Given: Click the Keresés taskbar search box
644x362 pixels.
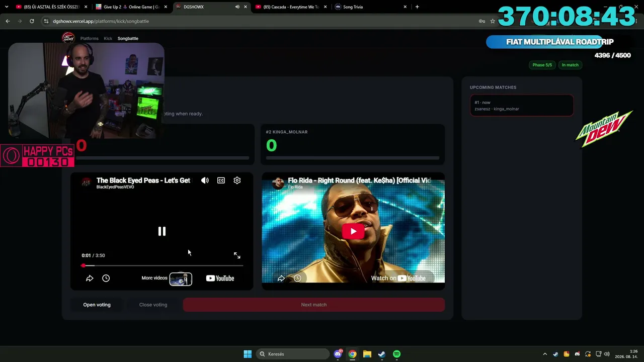Looking at the screenshot, I should pyautogui.click(x=293, y=354).
